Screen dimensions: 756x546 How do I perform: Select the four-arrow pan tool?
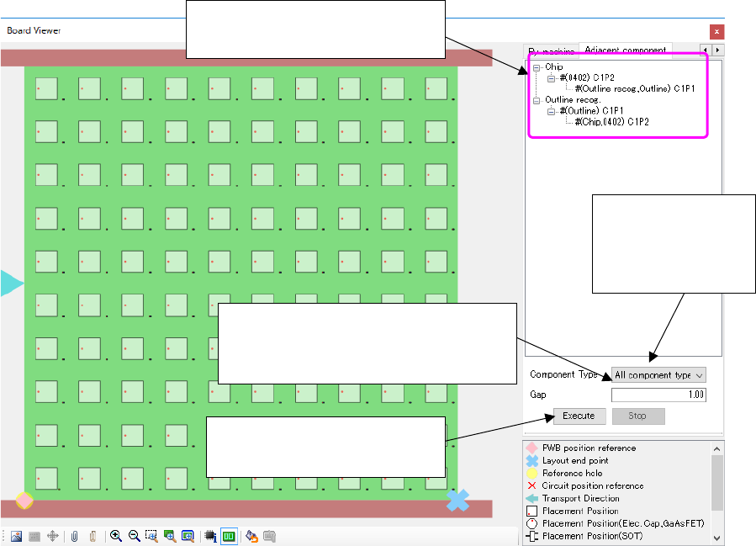[52, 536]
